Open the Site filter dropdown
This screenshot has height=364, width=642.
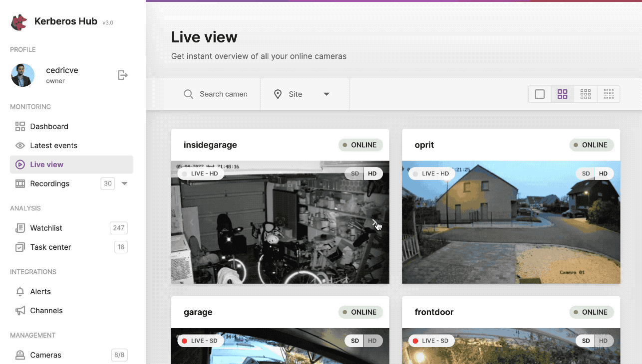click(305, 94)
